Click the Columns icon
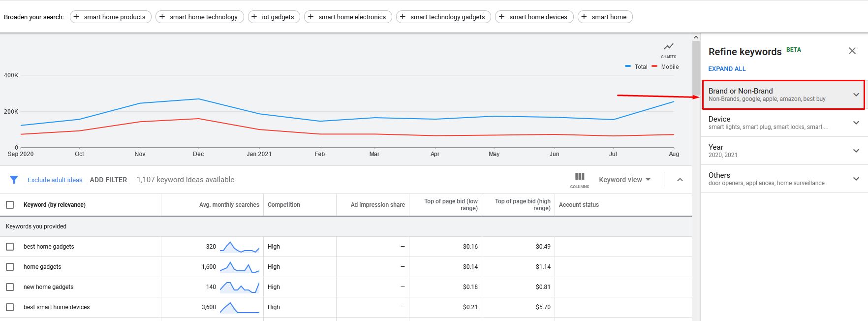 (x=580, y=178)
